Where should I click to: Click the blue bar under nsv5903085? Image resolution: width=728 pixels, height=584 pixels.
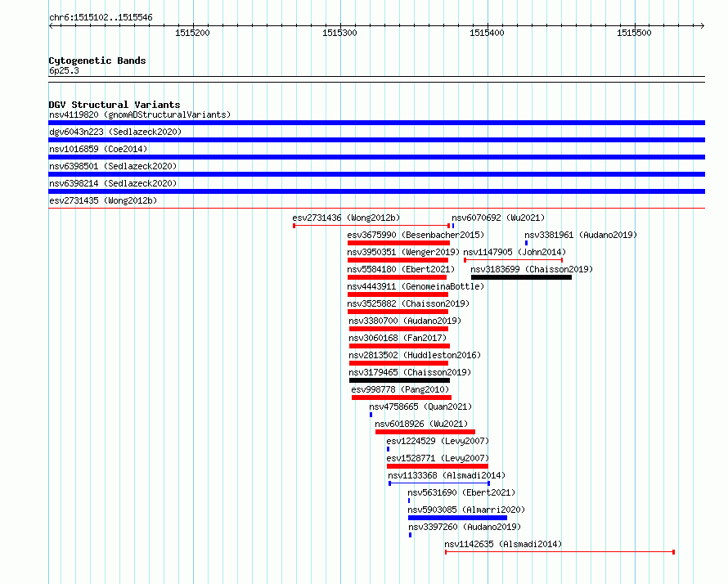[457, 518]
